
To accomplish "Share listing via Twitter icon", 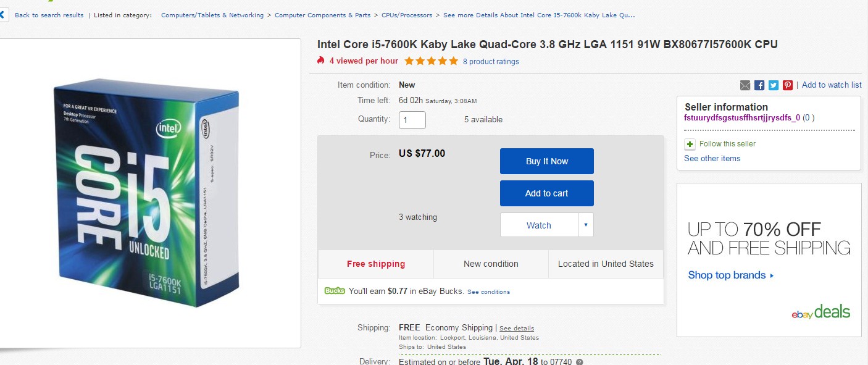I will tap(774, 85).
